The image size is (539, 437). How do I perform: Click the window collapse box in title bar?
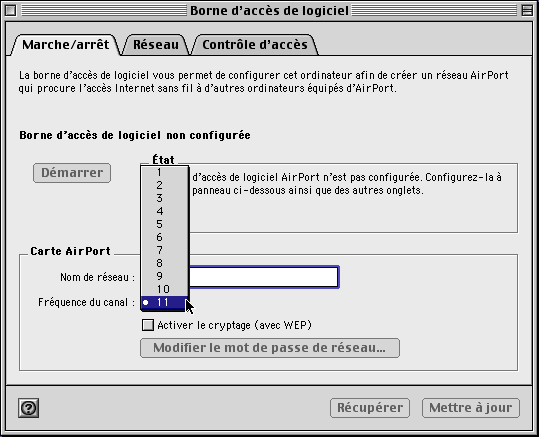[x=527, y=11]
